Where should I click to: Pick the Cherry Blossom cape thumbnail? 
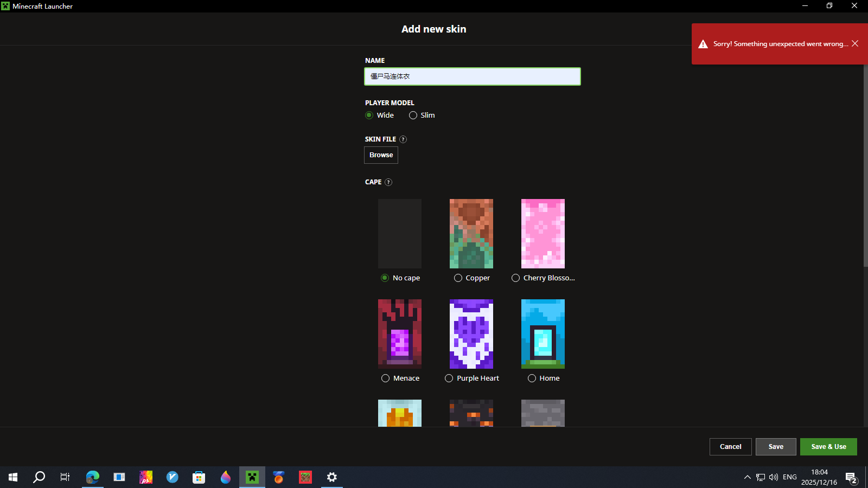point(543,234)
